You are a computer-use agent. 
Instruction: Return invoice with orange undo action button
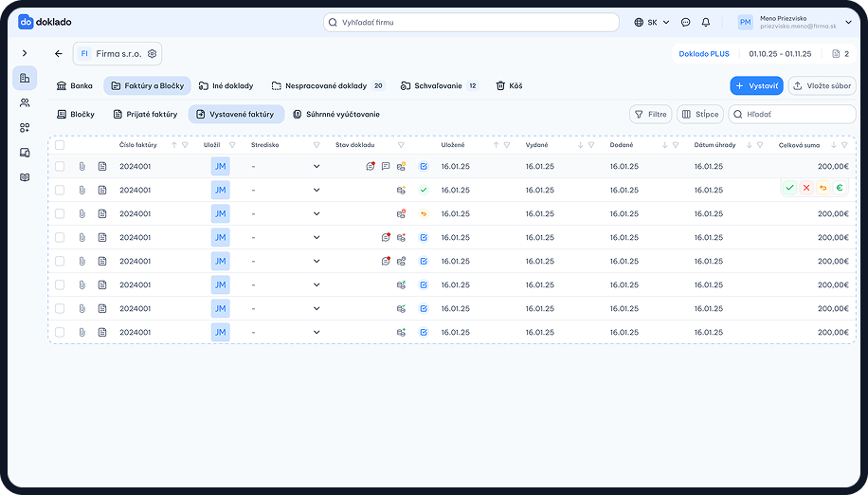coord(823,188)
